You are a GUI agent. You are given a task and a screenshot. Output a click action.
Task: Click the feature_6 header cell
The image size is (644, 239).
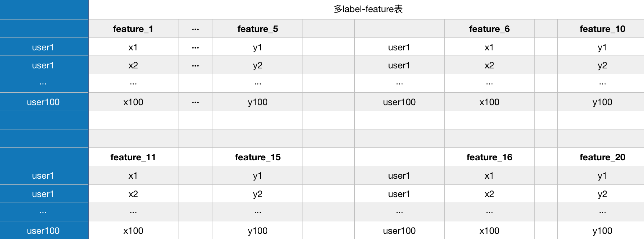[489, 29]
